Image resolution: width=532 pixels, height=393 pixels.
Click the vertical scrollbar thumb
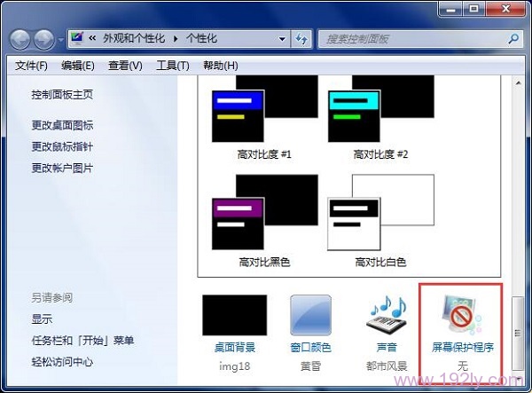518,334
